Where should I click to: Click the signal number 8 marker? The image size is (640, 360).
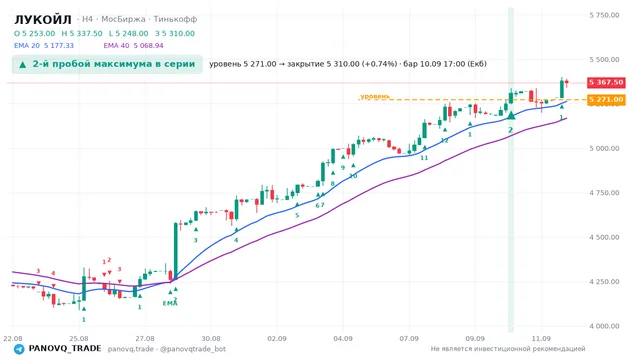(333, 184)
